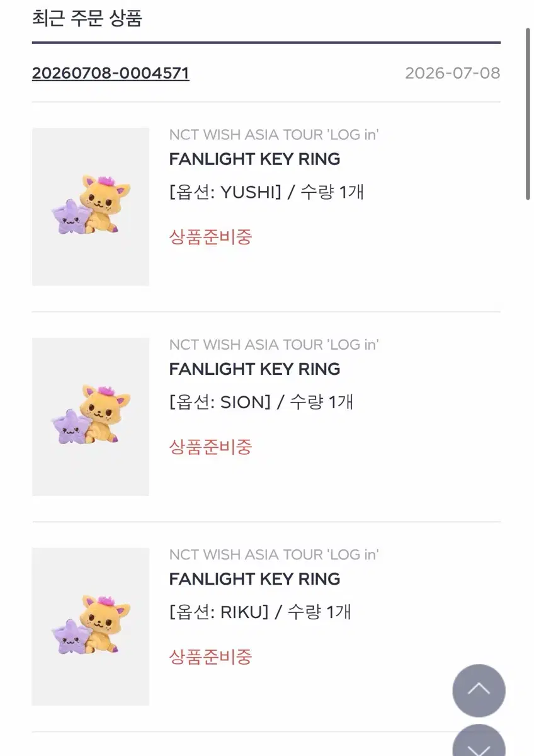
Task: Click the order date 2026-07-08
Action: (452, 73)
